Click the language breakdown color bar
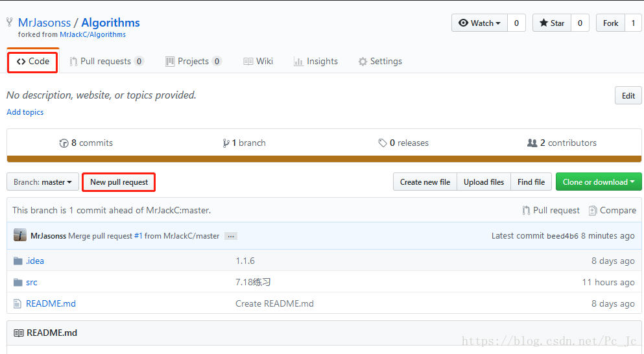 coord(324,159)
